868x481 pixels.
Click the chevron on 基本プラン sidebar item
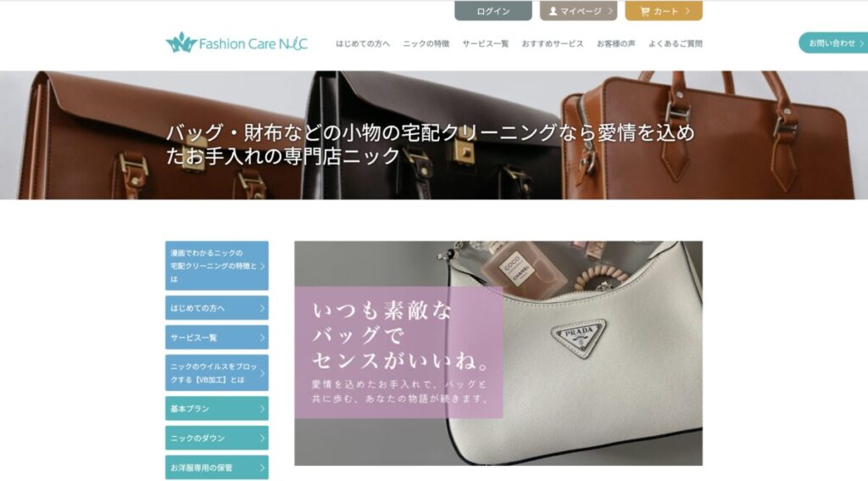[263, 409]
